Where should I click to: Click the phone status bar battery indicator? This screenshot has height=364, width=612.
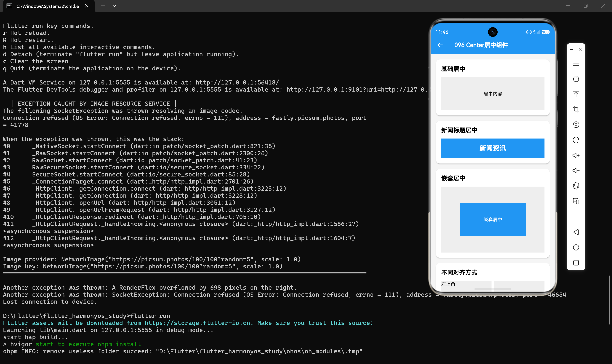pos(545,32)
